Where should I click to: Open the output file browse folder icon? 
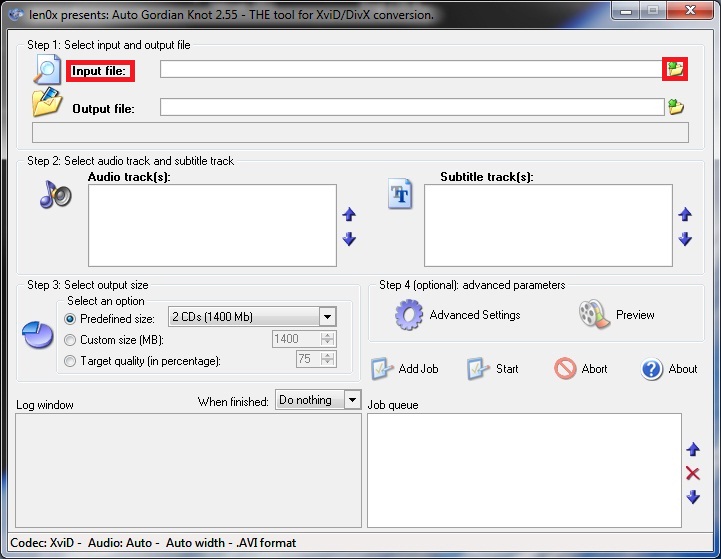[x=675, y=107]
